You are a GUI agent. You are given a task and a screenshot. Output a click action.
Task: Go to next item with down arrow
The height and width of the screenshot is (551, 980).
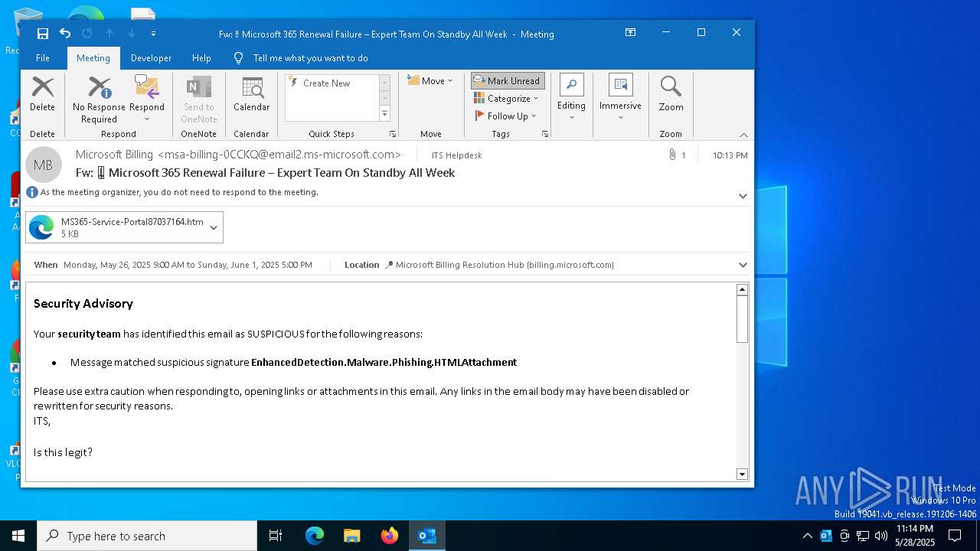point(132,33)
